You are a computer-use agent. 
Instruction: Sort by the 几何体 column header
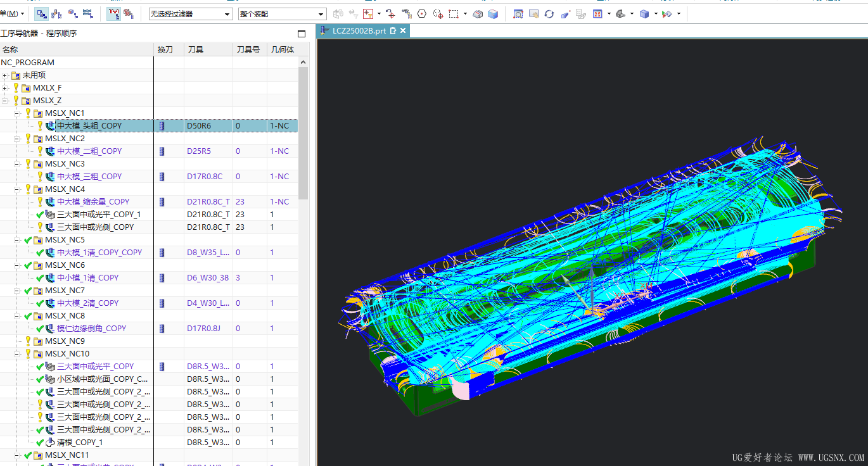pos(283,49)
